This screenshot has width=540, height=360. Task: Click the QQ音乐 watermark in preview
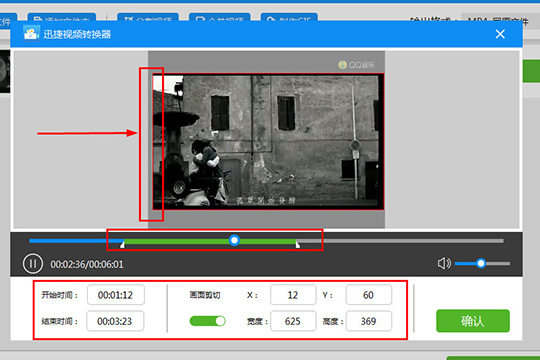pos(356,64)
